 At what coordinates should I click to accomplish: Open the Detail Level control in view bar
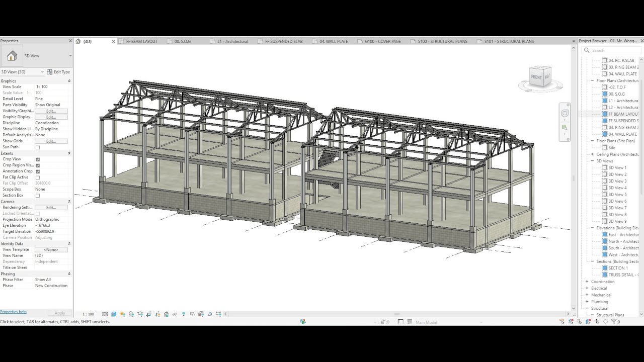(x=105, y=314)
